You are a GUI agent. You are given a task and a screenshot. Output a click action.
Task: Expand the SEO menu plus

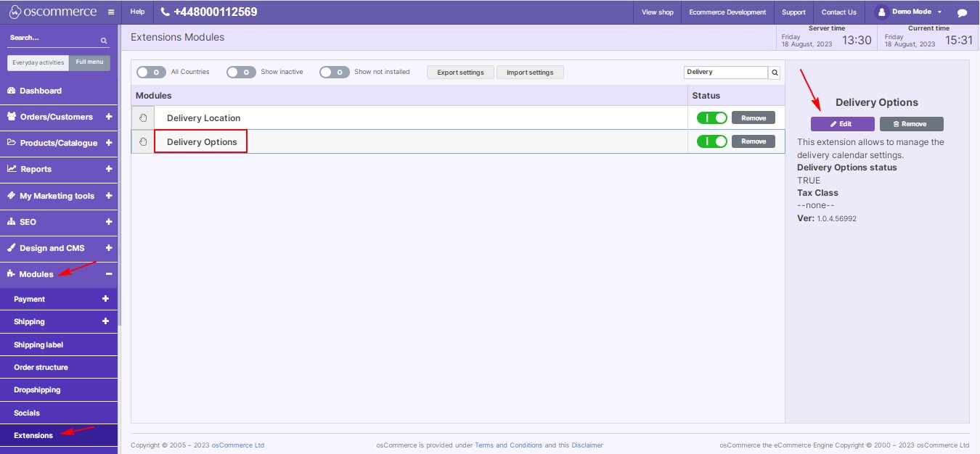[x=109, y=222]
